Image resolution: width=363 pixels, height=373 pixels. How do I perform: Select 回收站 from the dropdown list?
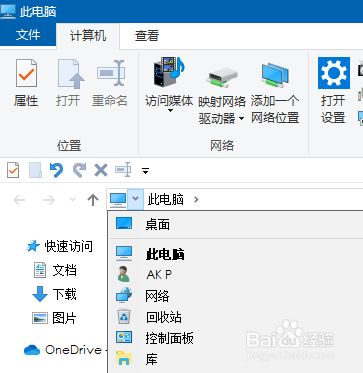[235, 317]
